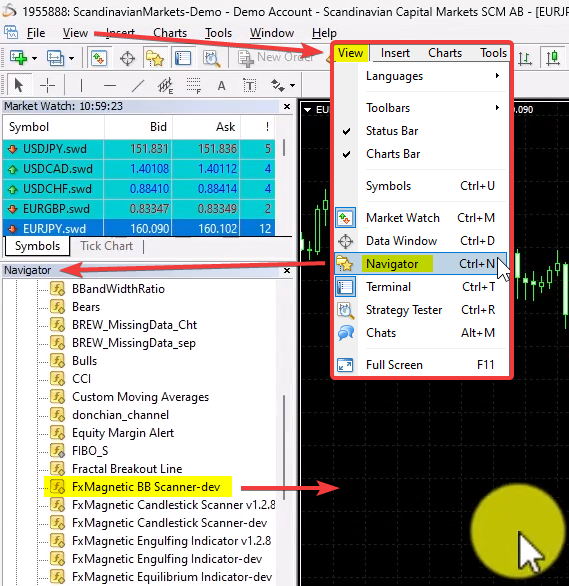The image size is (569, 586).
Task: Open the Charts menu in the menu bar
Action: click(170, 33)
